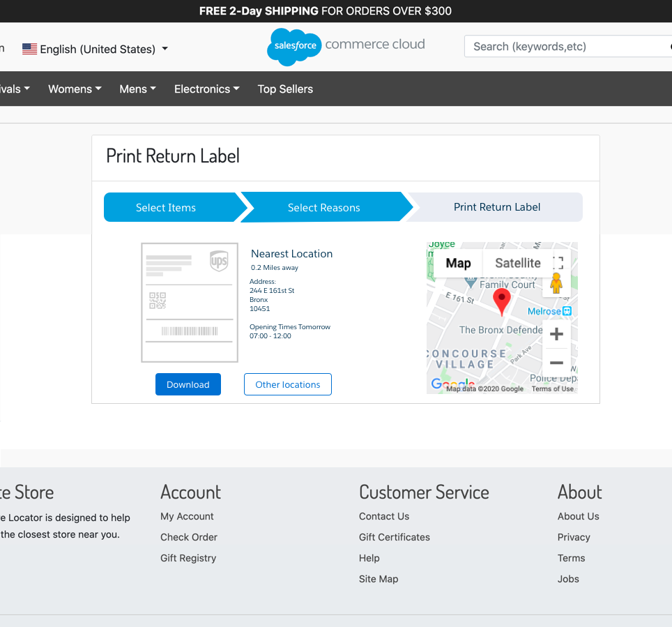This screenshot has height=627, width=672.
Task: Click the red location pin on map
Action: pos(501,301)
